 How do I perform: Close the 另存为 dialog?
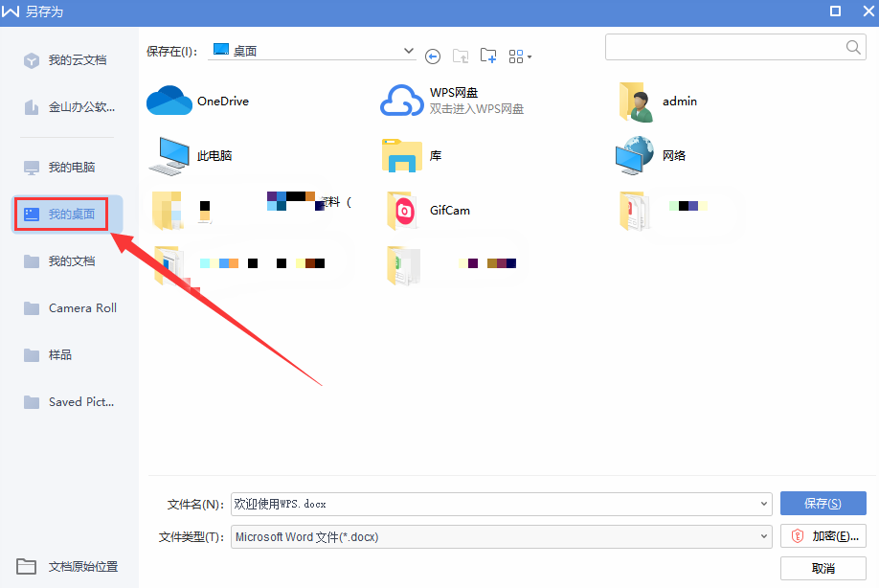[x=868, y=11]
